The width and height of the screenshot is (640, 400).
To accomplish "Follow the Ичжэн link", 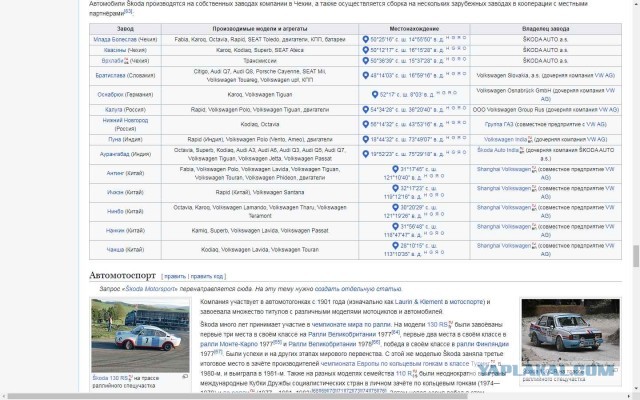I will coord(115,193).
